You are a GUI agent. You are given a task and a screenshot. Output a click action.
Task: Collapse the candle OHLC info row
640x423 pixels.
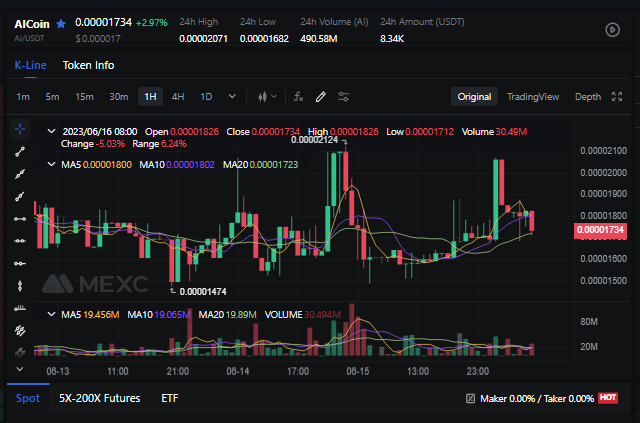51,131
